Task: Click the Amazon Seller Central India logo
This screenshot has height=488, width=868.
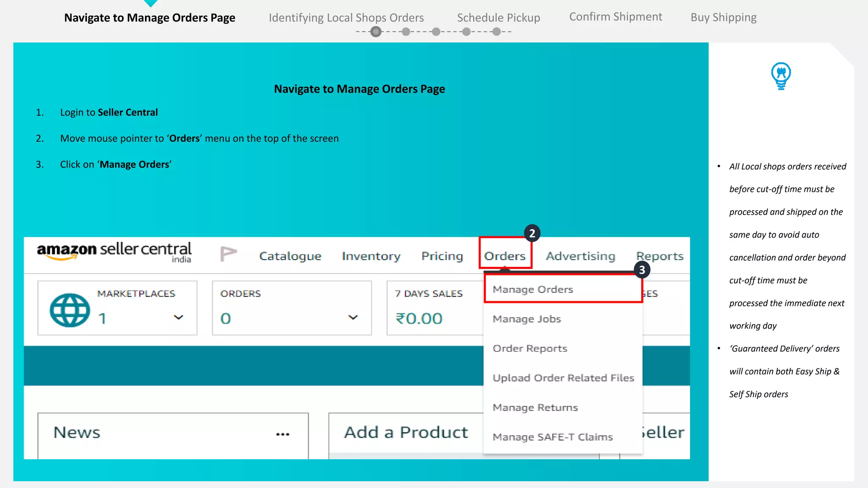Action: (x=114, y=252)
